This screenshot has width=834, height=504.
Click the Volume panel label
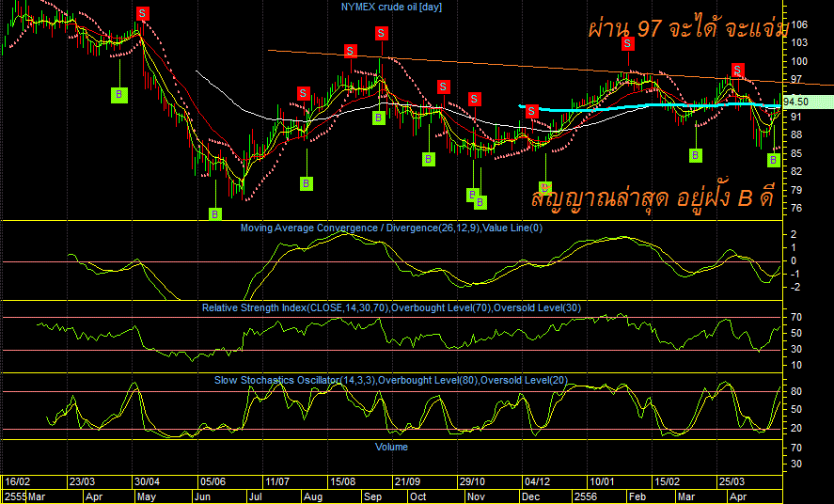point(391,447)
